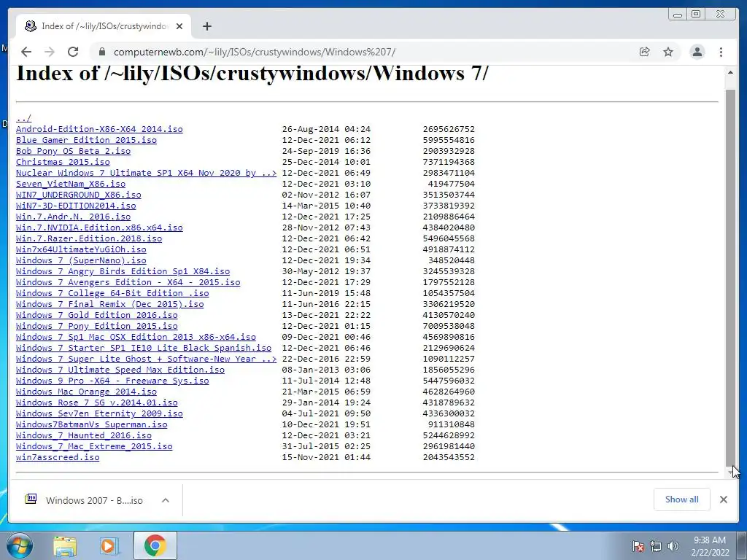Click Win7x64UltimateYuGiOh.iso link
Screen dimensions: 747x560
coord(81,249)
